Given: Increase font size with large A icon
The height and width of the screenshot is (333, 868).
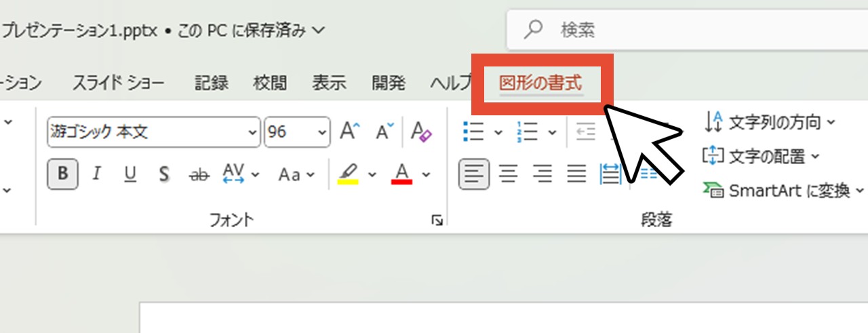Looking at the screenshot, I should [350, 132].
